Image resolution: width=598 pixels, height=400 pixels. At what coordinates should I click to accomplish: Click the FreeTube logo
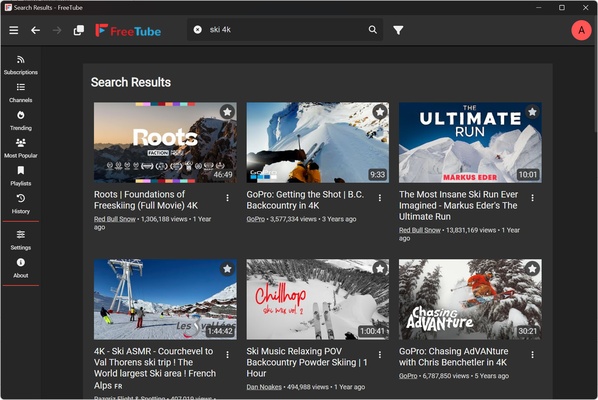point(128,31)
